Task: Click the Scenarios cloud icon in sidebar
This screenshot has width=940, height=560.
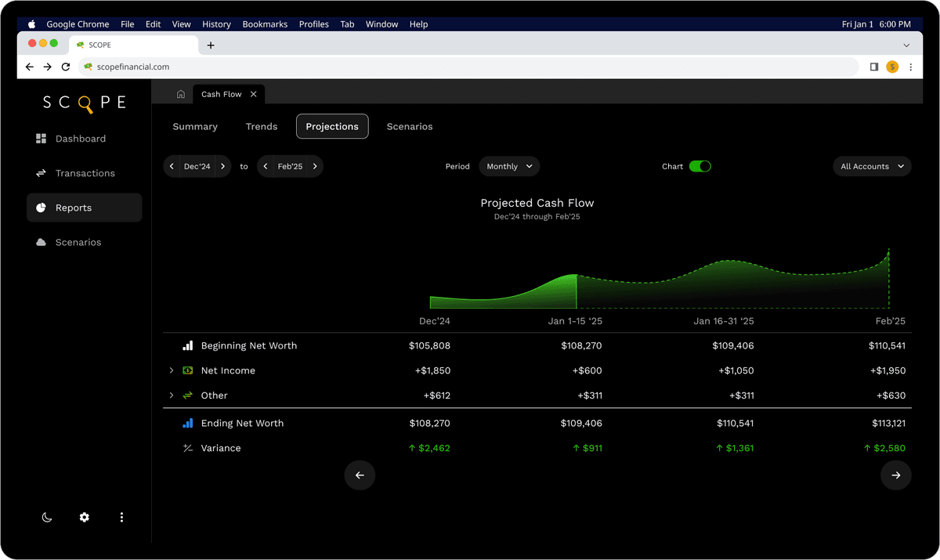Action: [41, 242]
